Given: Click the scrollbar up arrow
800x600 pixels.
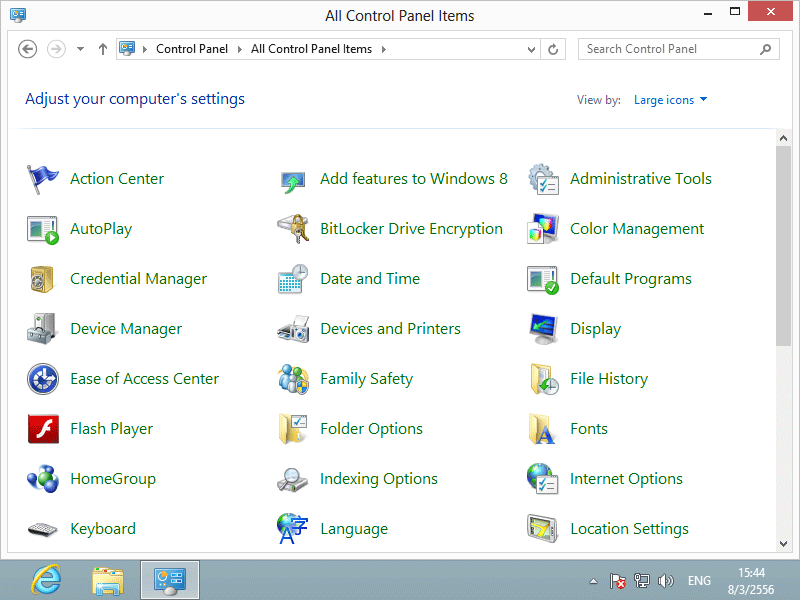Looking at the screenshot, I should pos(783,138).
